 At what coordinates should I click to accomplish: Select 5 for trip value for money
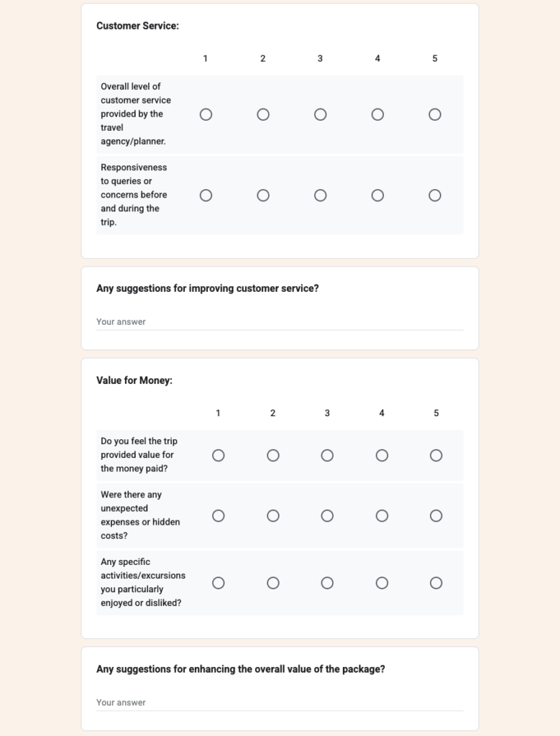tap(436, 455)
